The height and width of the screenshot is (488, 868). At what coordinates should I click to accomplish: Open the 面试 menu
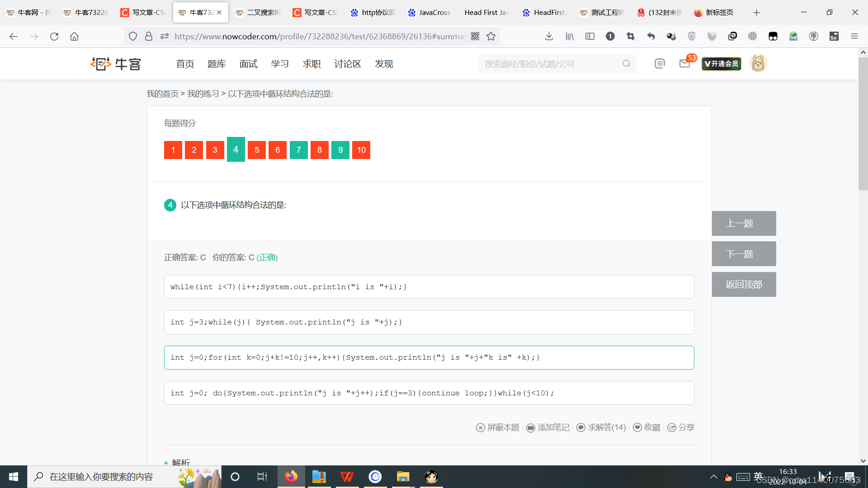[248, 64]
